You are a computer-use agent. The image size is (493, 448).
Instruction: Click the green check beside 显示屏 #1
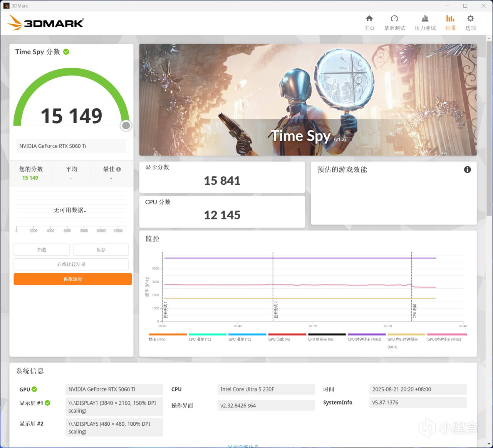tap(47, 403)
